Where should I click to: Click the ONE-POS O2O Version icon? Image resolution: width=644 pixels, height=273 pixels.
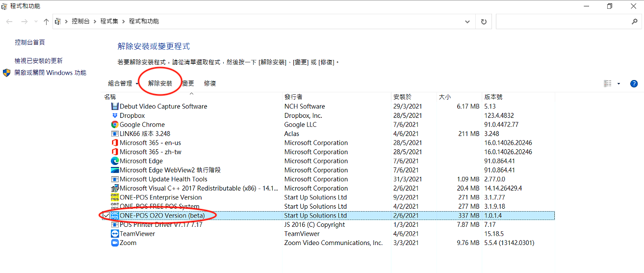tap(115, 216)
